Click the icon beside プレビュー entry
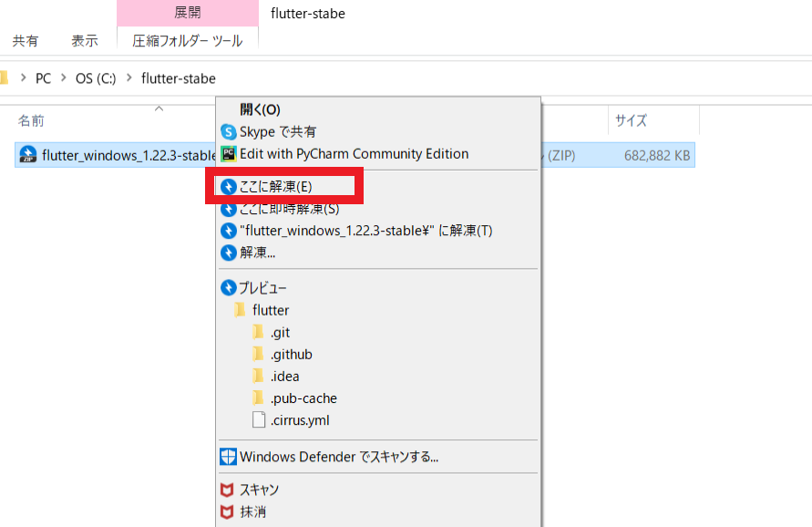Image resolution: width=812 pixels, height=527 pixels. point(229,287)
